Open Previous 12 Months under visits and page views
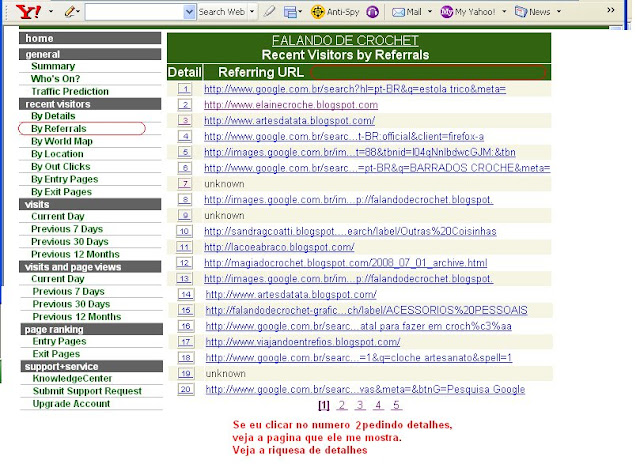Viewport: 640px width, 464px height. tap(77, 317)
